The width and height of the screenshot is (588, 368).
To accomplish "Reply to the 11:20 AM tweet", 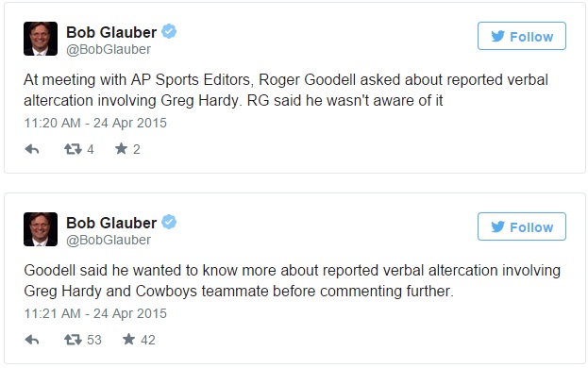I will point(32,149).
